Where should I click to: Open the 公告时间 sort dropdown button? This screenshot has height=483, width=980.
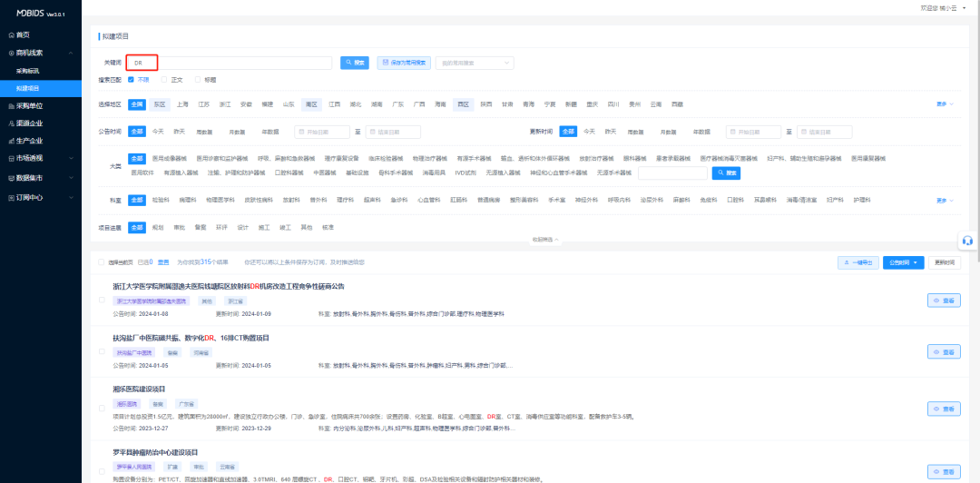(x=903, y=262)
